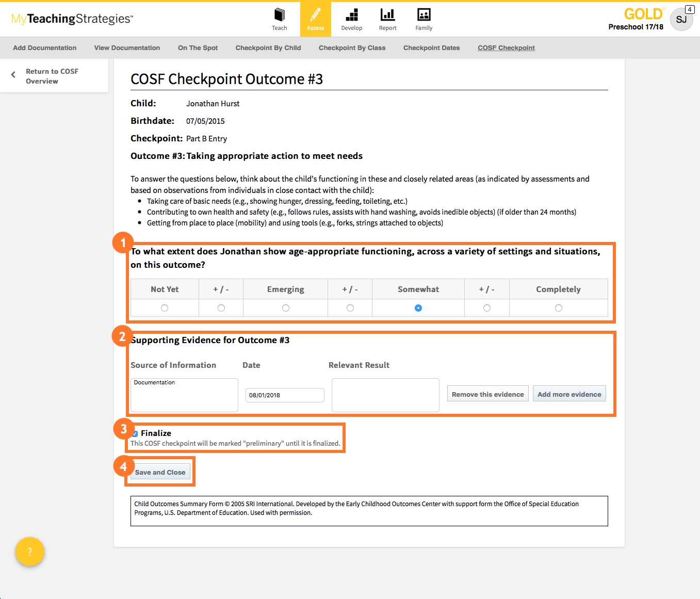
Task: Click the SJ user avatar
Action: click(x=681, y=20)
